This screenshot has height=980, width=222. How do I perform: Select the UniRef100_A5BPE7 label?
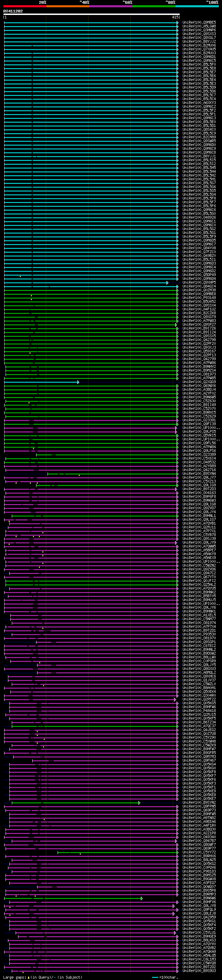pos(199,550)
